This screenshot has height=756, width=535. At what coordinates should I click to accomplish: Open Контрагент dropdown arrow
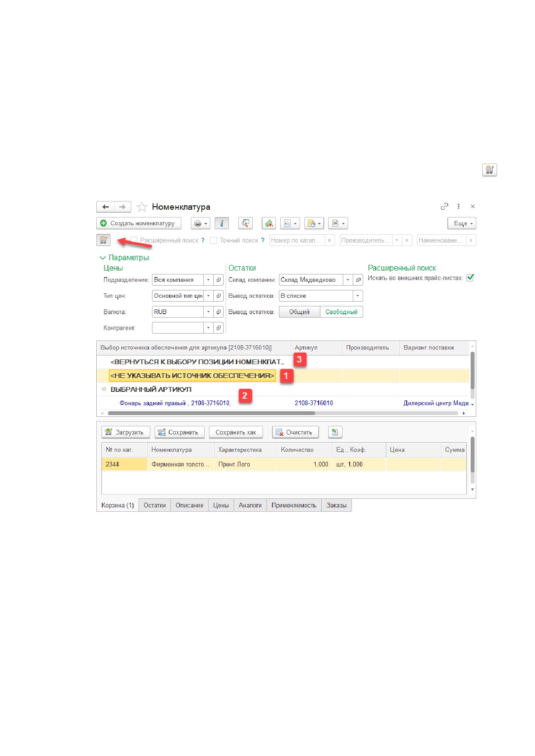pos(208,328)
